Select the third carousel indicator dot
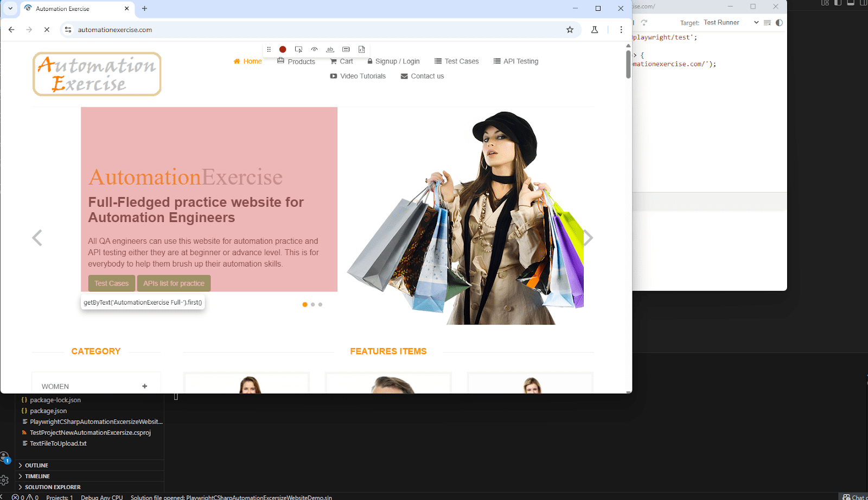Viewport: 868px width, 500px height. point(321,305)
